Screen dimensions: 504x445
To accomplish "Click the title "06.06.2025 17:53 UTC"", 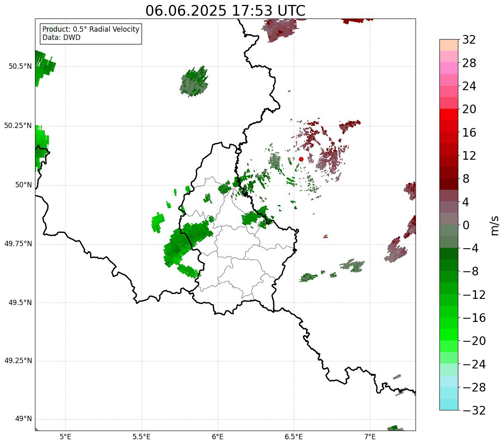I will [x=225, y=11].
